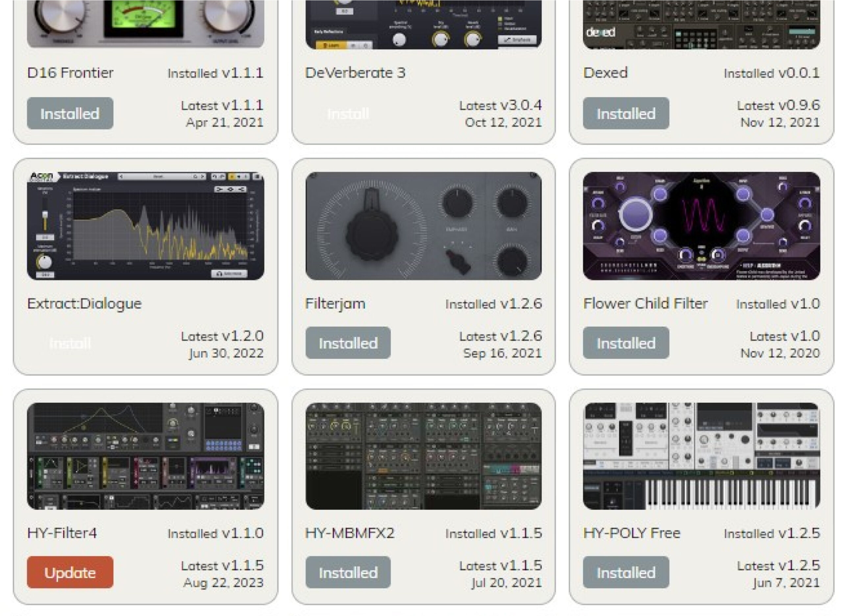
Task: Click the 'Jun 7, 2021' release date
Action: tap(786, 583)
